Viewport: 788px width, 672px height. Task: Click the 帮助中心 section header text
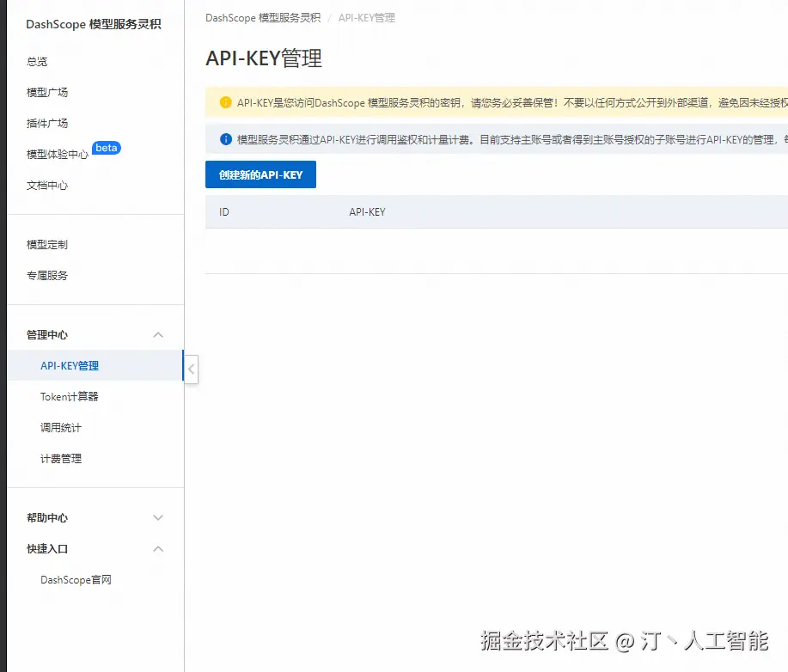pos(47,517)
